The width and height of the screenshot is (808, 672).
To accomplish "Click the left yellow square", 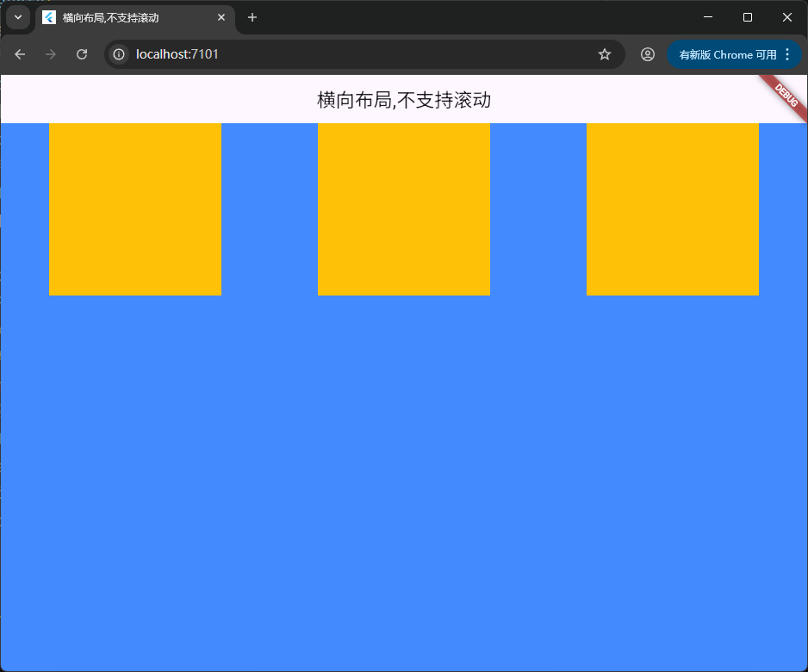I will click(135, 209).
